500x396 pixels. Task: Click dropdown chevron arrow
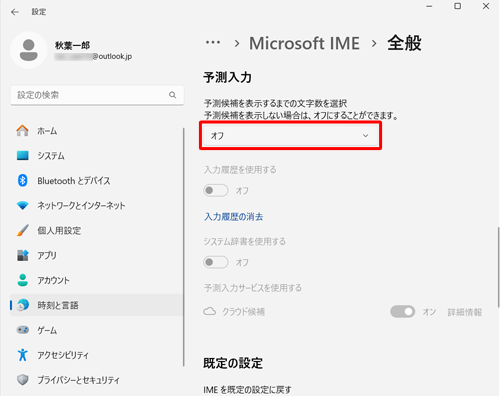[x=366, y=136]
